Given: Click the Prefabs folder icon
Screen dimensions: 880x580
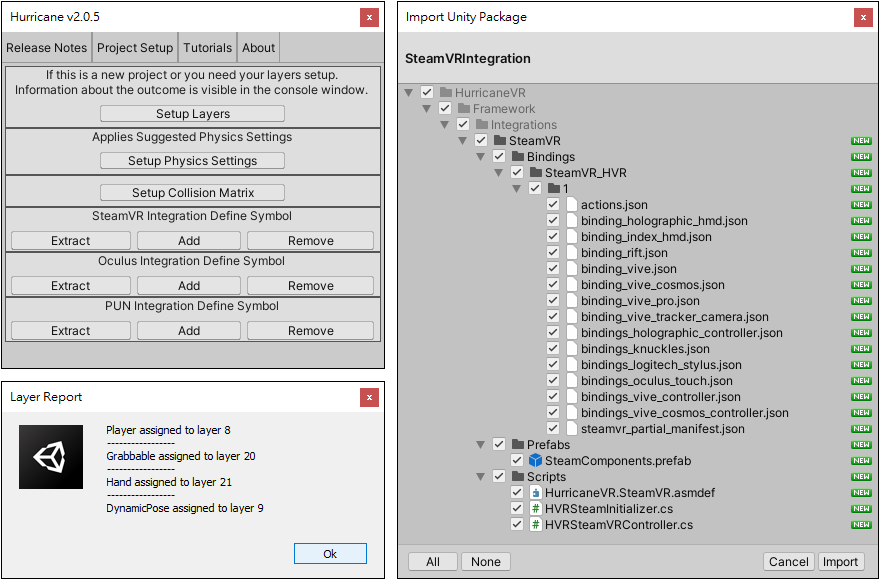Looking at the screenshot, I should click(518, 445).
